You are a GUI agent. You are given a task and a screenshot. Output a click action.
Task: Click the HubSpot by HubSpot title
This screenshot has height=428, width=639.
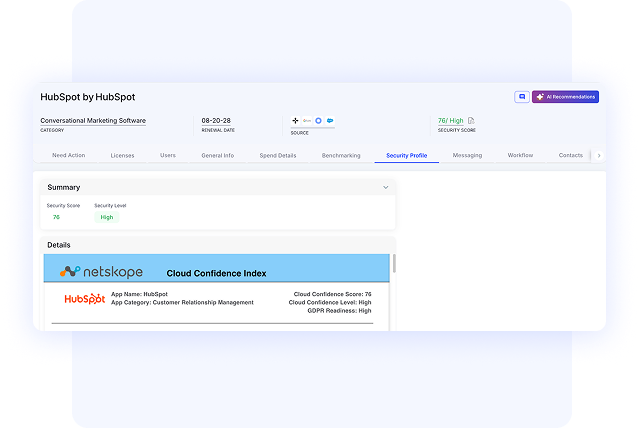(88, 97)
